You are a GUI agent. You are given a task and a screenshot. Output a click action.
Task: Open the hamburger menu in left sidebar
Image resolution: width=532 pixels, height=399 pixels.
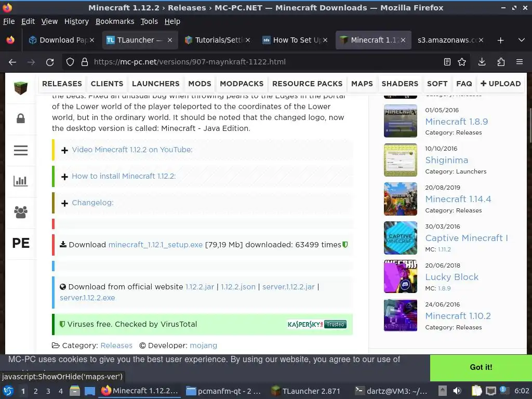[21, 150]
